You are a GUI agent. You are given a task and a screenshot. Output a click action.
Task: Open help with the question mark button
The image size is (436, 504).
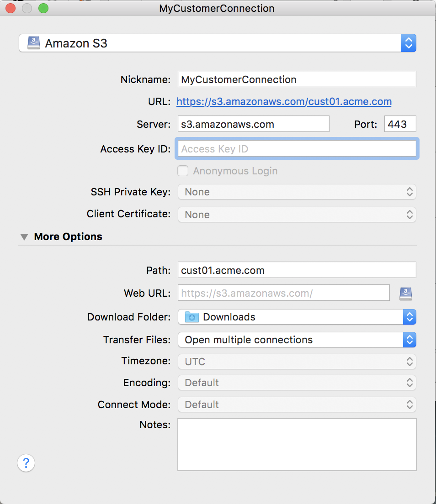coord(26,463)
